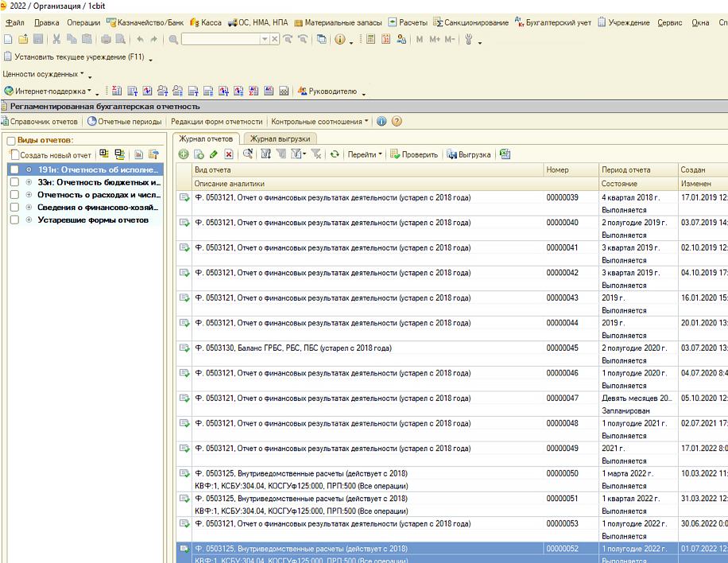
Task: Open the Правка menu
Action: click(46, 22)
